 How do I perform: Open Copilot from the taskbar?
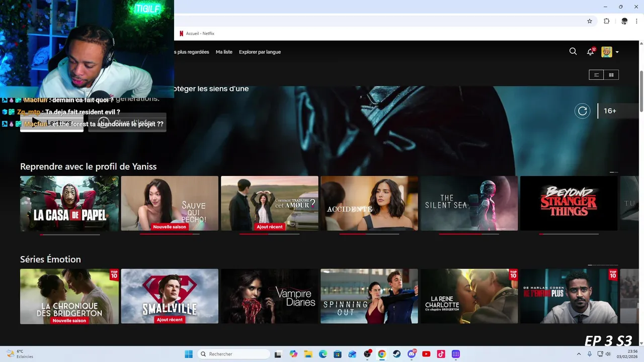(x=293, y=354)
